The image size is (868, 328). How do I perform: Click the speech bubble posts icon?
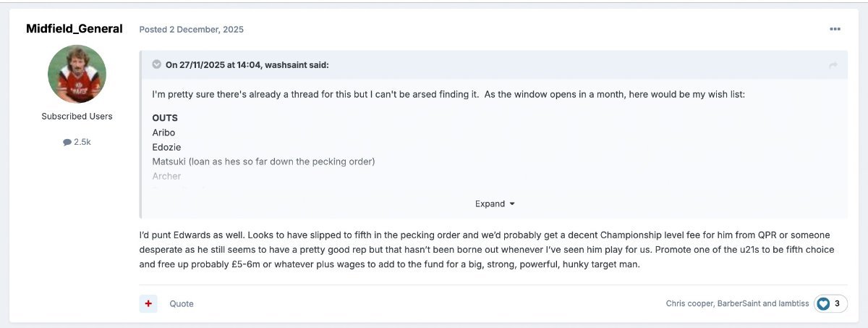(67, 143)
